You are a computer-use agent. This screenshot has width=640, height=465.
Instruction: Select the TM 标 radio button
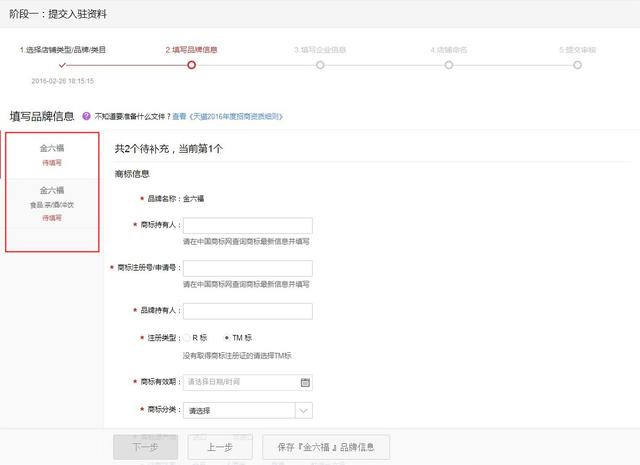pos(227,338)
